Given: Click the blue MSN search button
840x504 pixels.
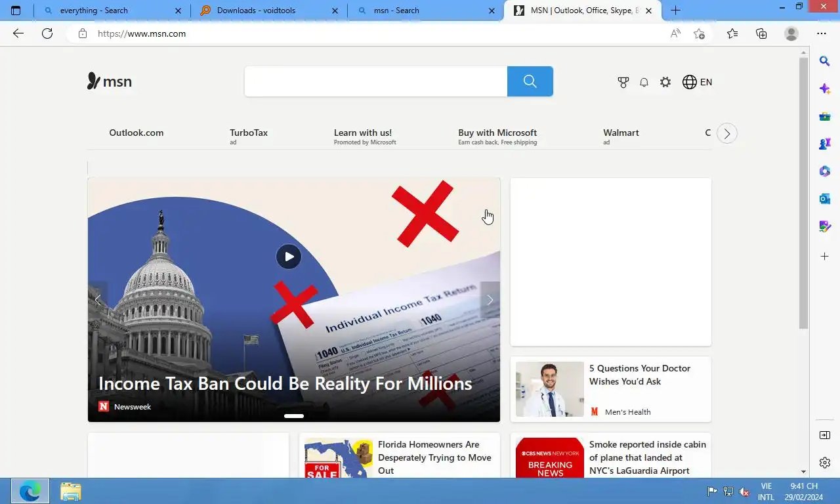Looking at the screenshot, I should click(x=530, y=81).
